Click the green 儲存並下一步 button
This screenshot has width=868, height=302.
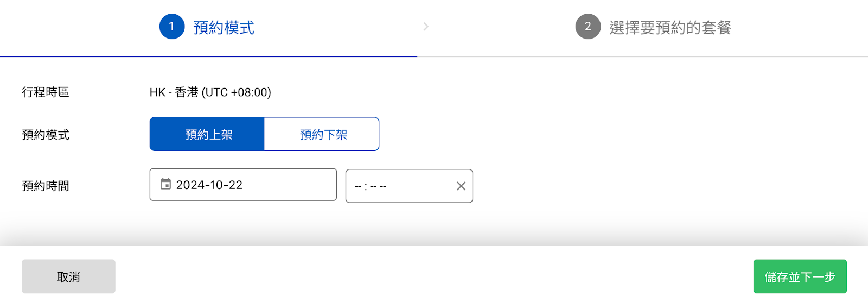coord(800,276)
